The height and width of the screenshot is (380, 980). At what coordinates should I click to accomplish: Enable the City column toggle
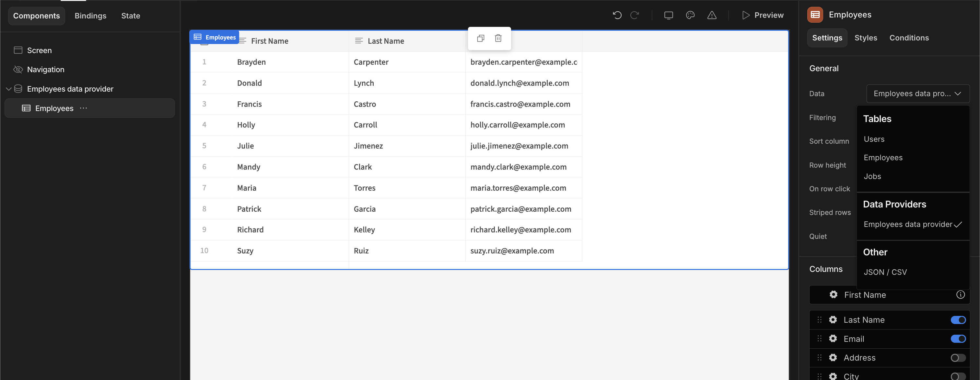(958, 376)
